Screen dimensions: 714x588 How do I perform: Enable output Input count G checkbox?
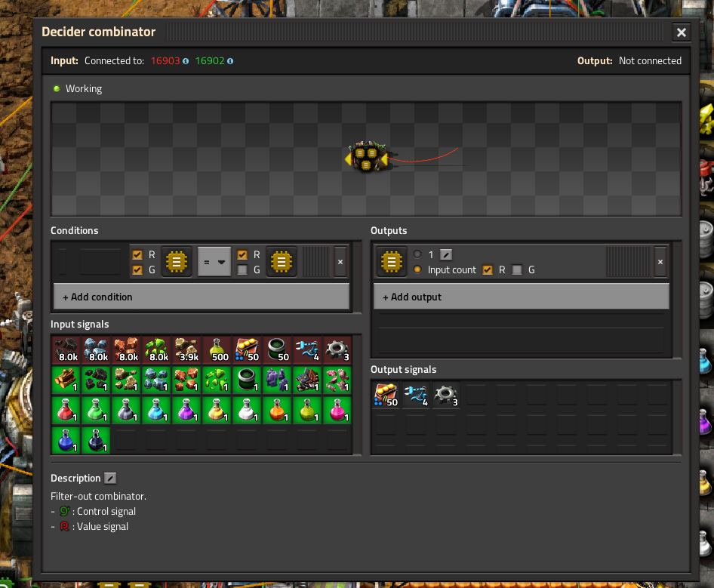pos(517,270)
